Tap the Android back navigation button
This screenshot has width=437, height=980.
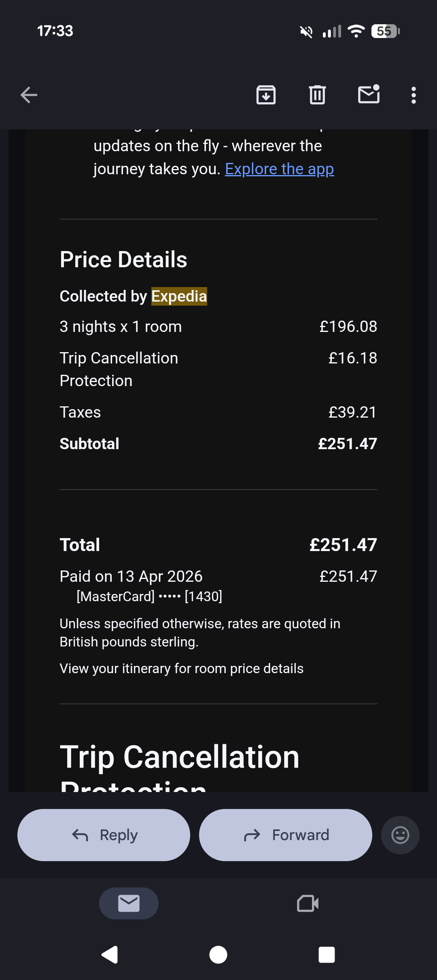pyautogui.click(x=110, y=955)
